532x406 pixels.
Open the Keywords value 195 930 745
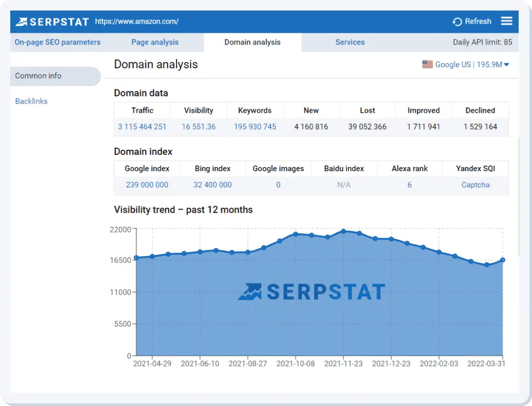pyautogui.click(x=255, y=127)
